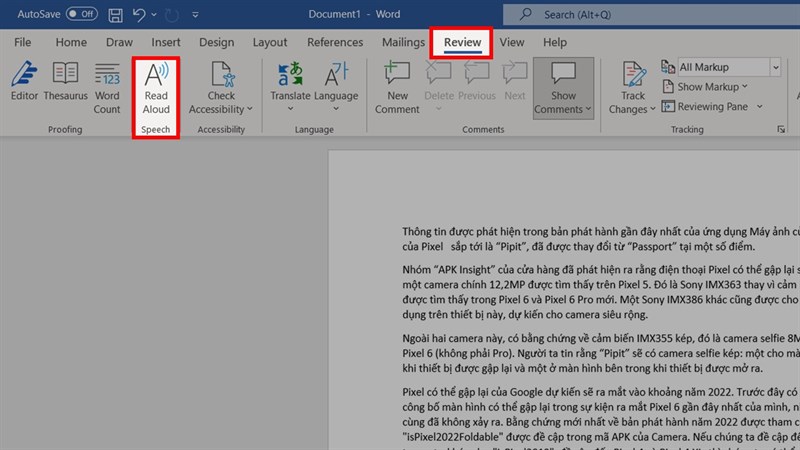
Task: Click paragraph starting "Pixel có thể gập lại của Google"
Action: tap(601, 418)
